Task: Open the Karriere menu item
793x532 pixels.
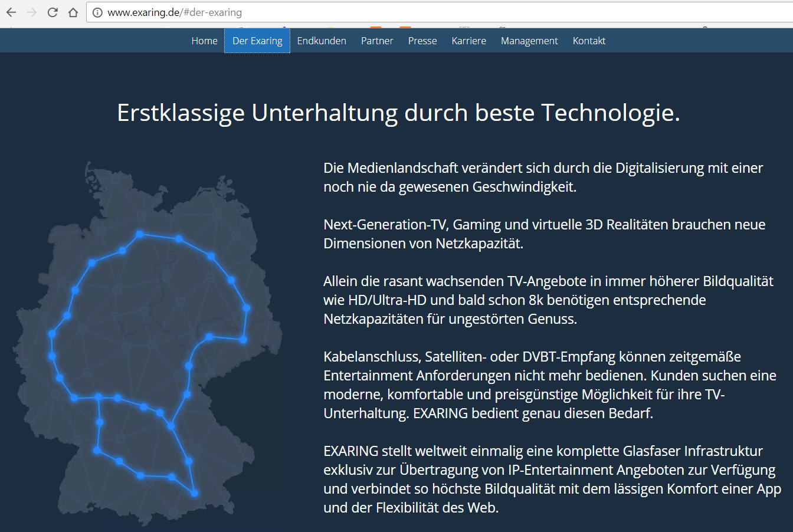Action: coord(469,41)
